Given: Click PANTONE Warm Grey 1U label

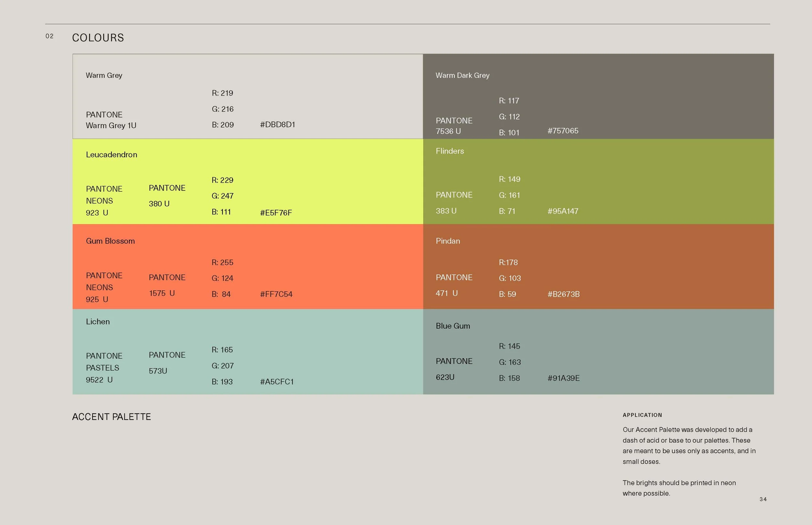Looking at the screenshot, I should pos(111,120).
